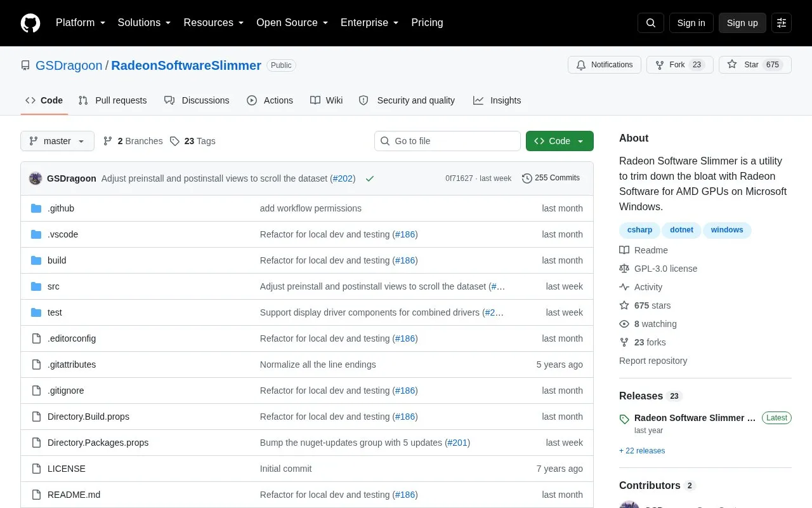Viewport: 812px width, 508px height.
Task: Open the green Code dropdown button
Action: (560, 141)
